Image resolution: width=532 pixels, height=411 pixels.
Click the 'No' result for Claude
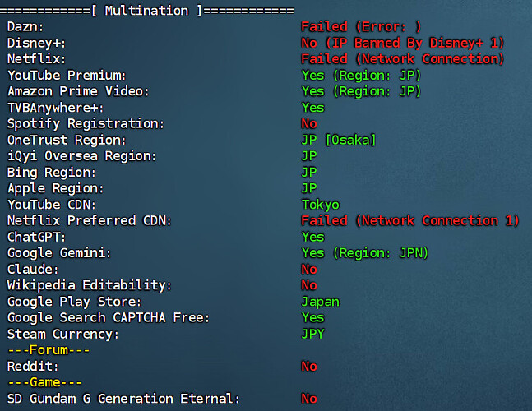[309, 270]
